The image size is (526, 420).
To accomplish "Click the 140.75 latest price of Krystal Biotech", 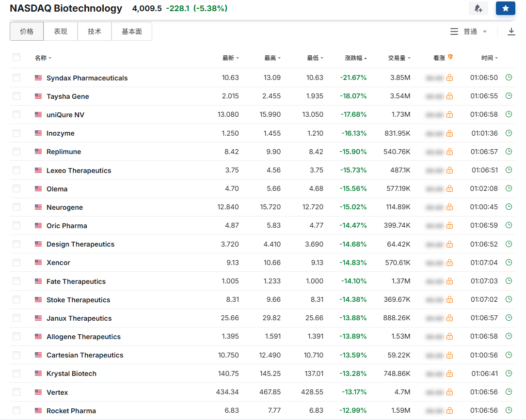I will [228, 373].
